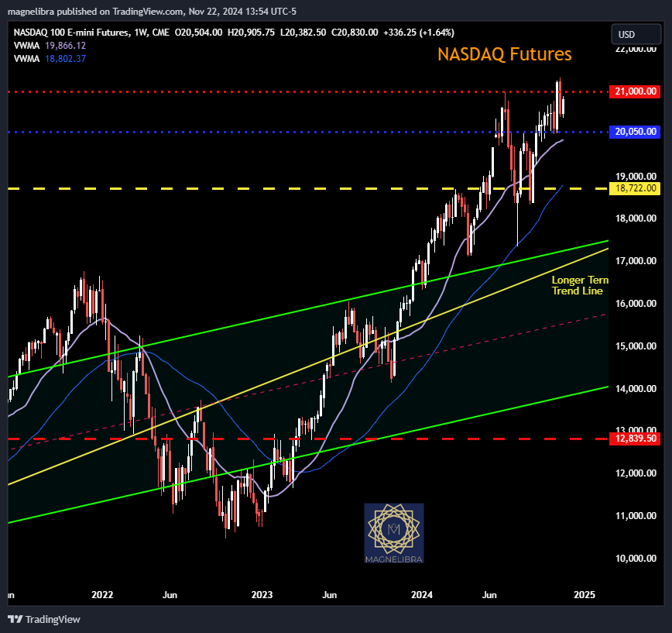Click the 1W timeframe label in header
Viewport: 672px width, 633px height.
pos(141,33)
